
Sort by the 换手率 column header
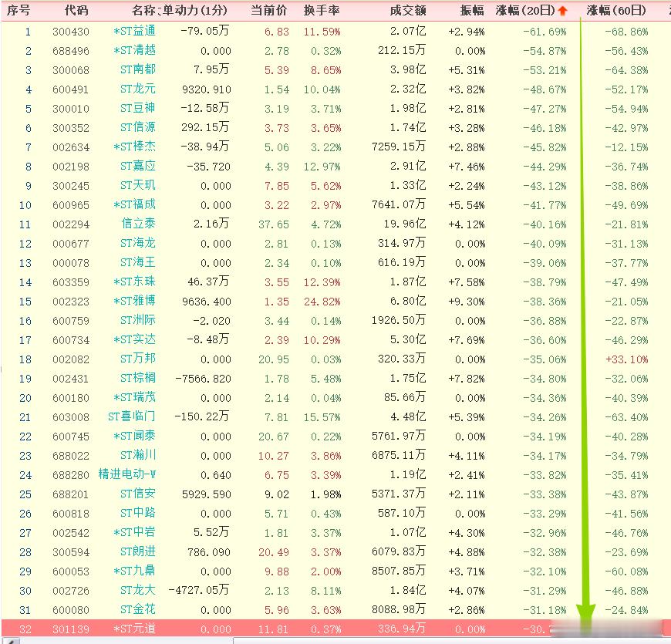pyautogui.click(x=322, y=10)
